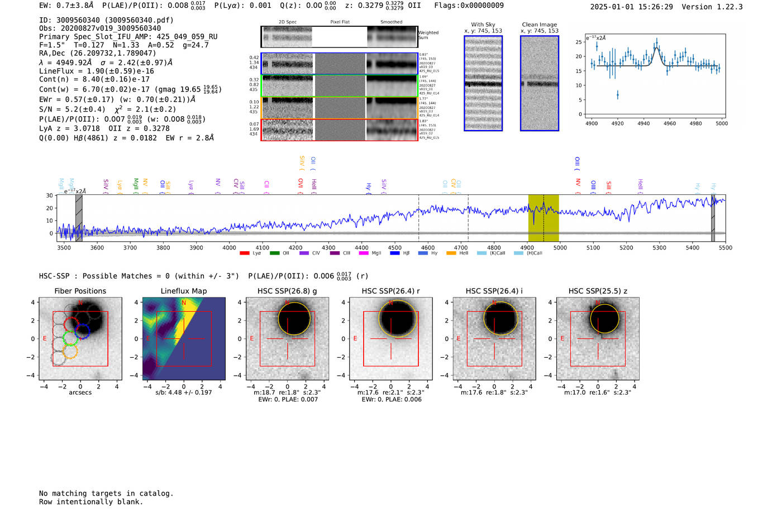
Task: Open the HSC SSP(26.4) r cutout
Action: (391, 339)
